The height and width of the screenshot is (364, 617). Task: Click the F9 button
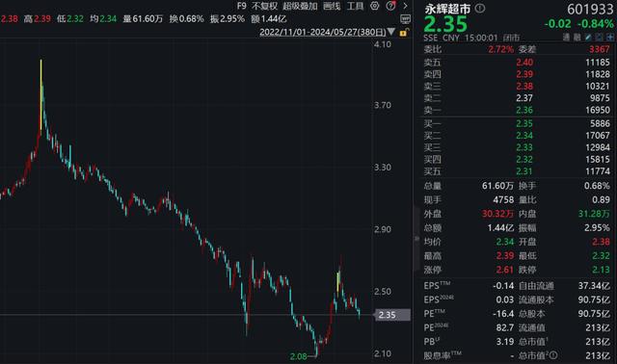(241, 6)
